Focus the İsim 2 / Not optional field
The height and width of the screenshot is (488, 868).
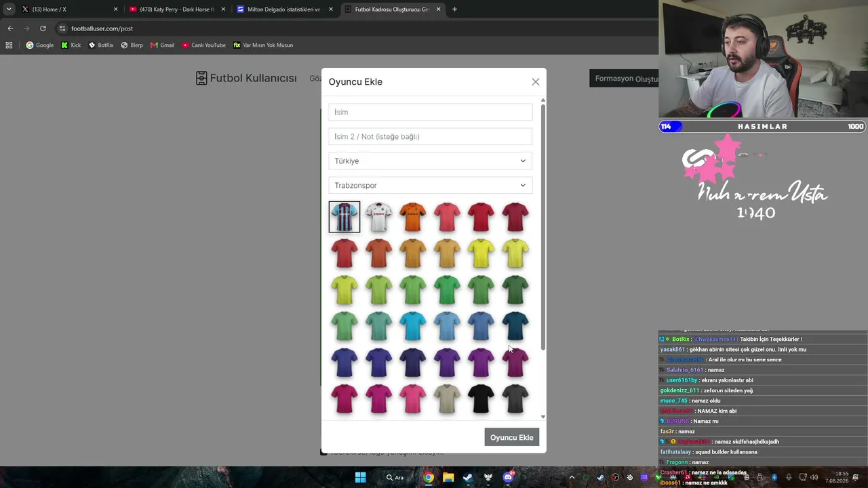point(431,136)
